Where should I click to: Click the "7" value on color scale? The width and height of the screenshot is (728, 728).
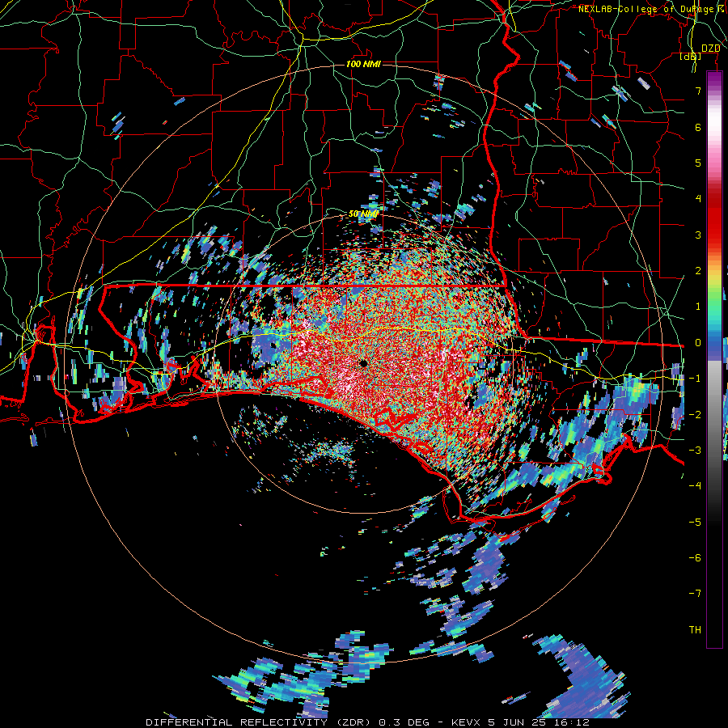click(698, 91)
